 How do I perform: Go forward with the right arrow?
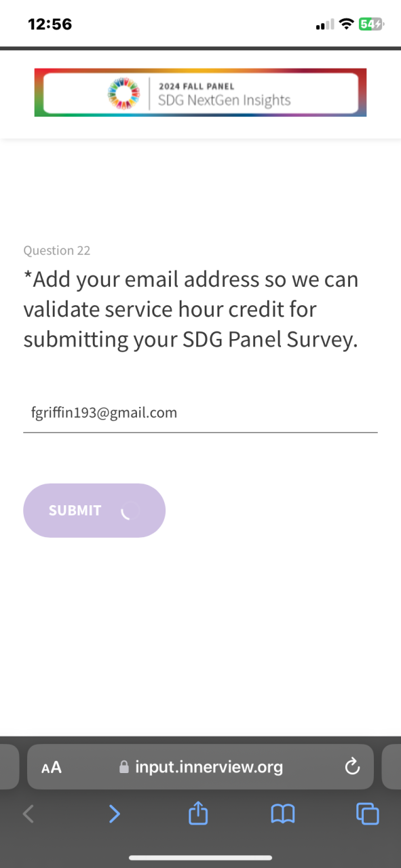coord(115,813)
